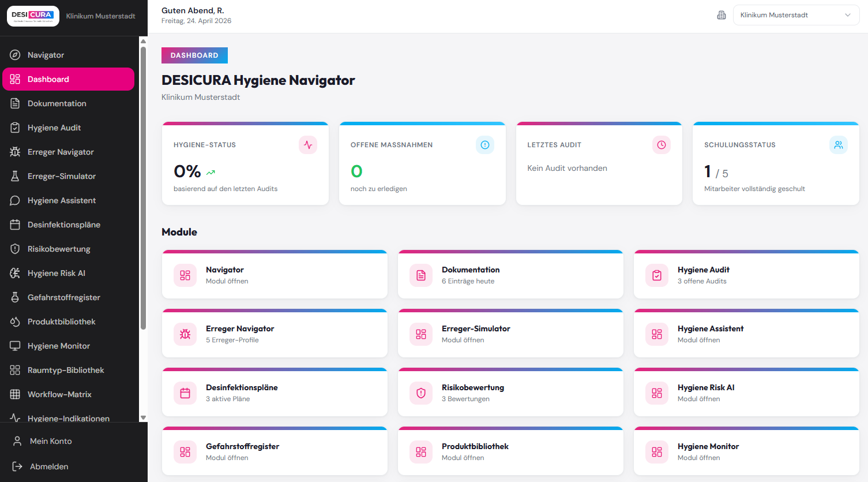
Task: Open Gefahrstoffregister from the sidebar
Action: tap(68, 297)
